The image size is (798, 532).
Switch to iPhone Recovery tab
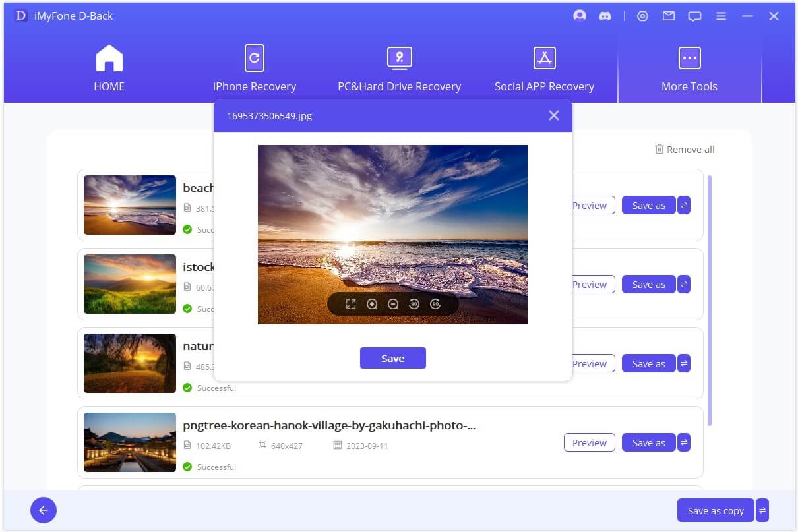tap(254, 68)
